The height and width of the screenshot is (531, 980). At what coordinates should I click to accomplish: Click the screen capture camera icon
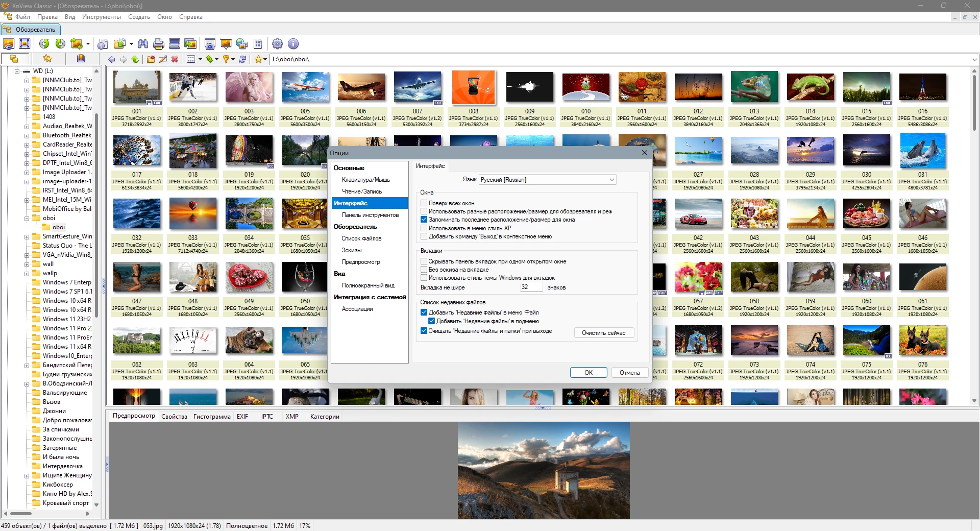210,44
